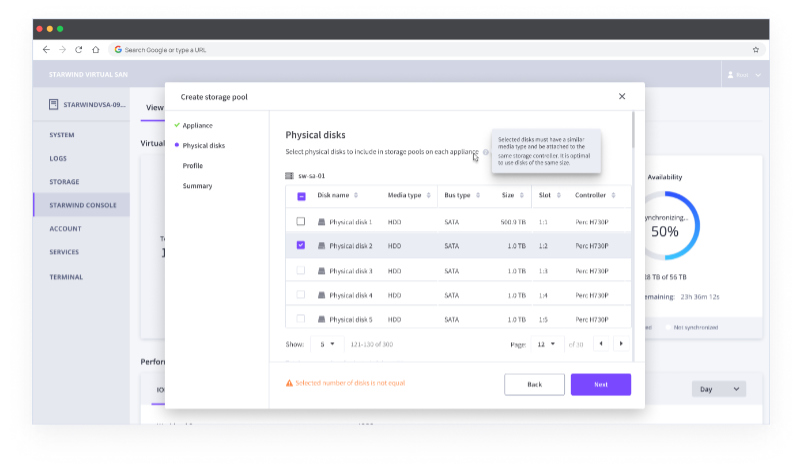This screenshot has width=800, height=471.
Task: Select the Summary wizard step
Action: click(x=197, y=186)
